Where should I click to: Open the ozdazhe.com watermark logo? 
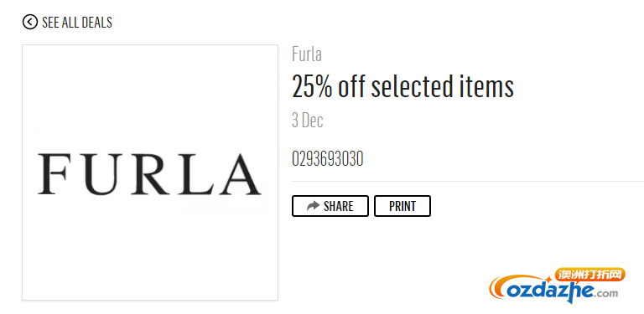coord(557,286)
